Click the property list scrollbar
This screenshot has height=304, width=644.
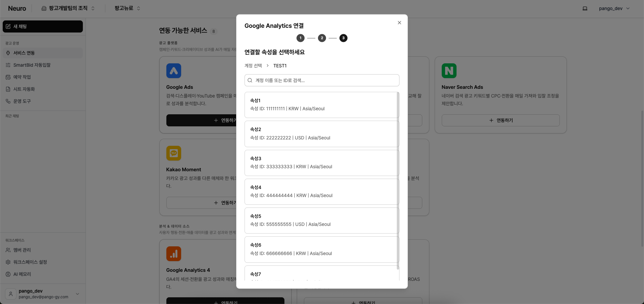[x=398, y=181]
